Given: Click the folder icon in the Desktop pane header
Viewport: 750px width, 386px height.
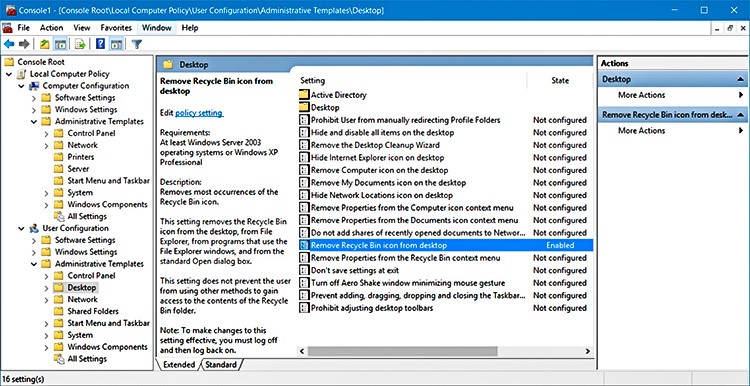Looking at the screenshot, I should tap(167, 65).
